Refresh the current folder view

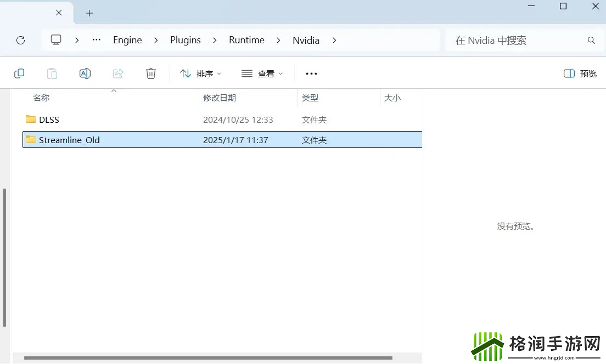[x=20, y=39]
